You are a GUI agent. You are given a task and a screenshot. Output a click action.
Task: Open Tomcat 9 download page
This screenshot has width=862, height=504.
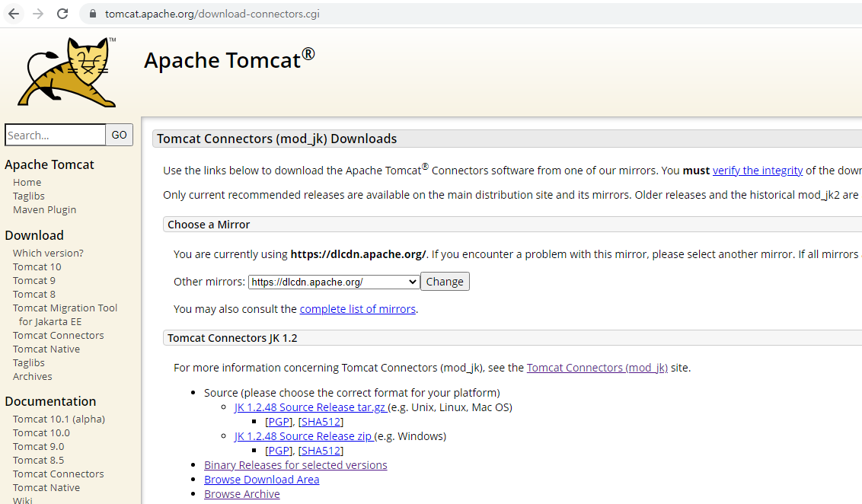(x=34, y=280)
